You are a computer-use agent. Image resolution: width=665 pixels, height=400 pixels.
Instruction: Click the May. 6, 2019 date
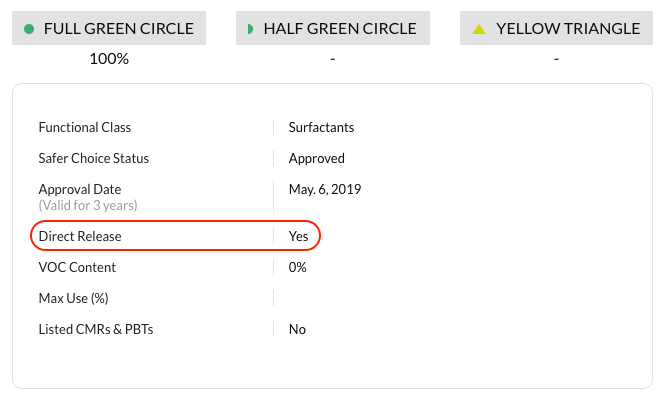coord(325,189)
